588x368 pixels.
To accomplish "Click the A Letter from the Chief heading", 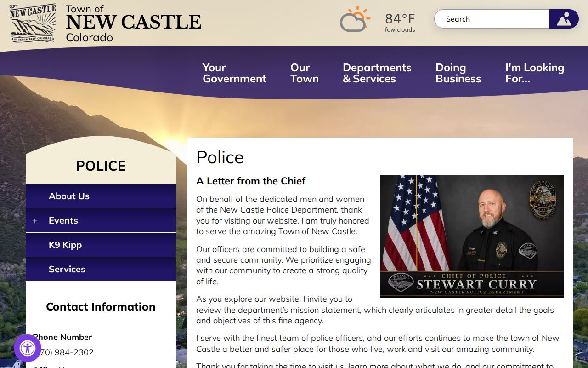I will (251, 181).
